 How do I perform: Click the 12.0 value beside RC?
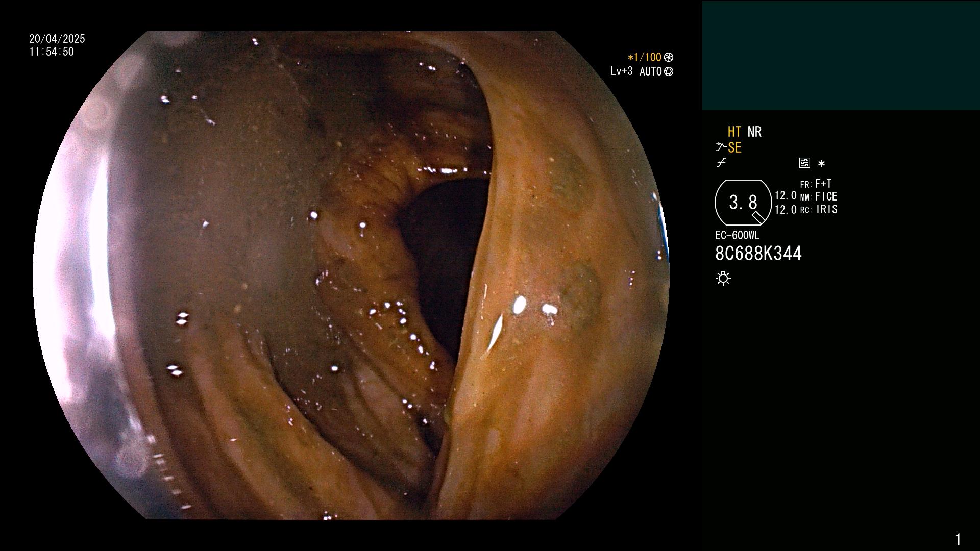[786, 210]
